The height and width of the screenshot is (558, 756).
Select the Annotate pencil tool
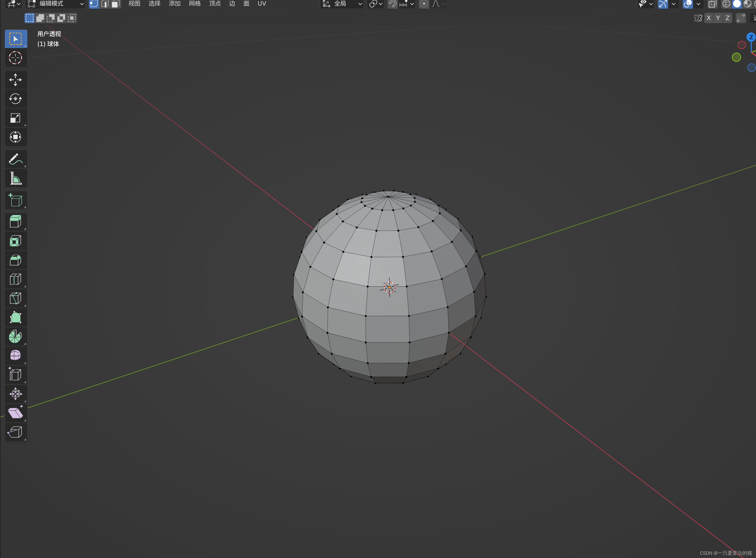(x=15, y=159)
